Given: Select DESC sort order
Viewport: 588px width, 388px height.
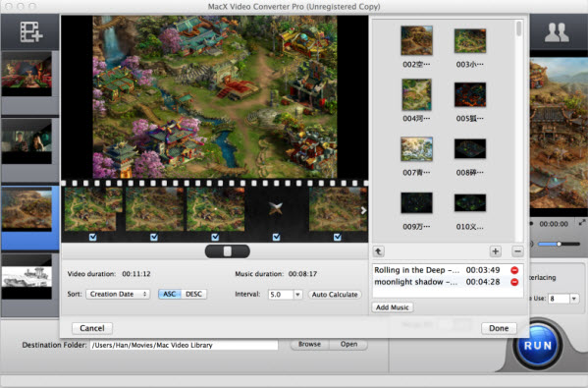Looking at the screenshot, I should pos(194,294).
